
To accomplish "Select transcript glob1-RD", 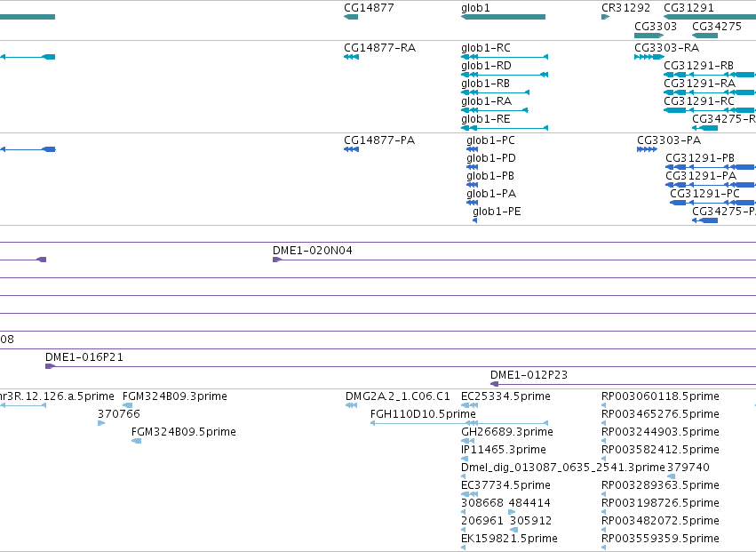I will tap(486, 66).
